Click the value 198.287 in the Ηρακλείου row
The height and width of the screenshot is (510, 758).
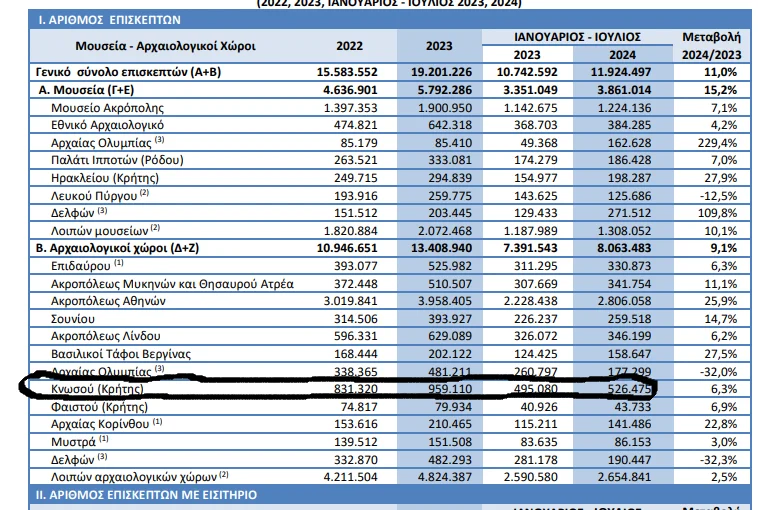[x=629, y=178]
